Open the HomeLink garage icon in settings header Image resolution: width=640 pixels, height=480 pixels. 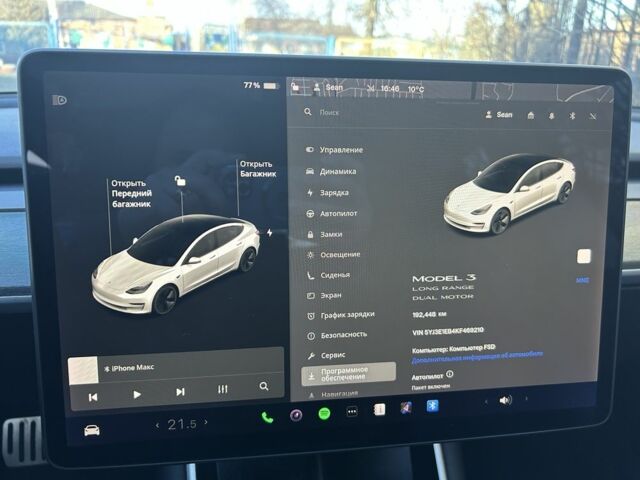tap(530, 115)
